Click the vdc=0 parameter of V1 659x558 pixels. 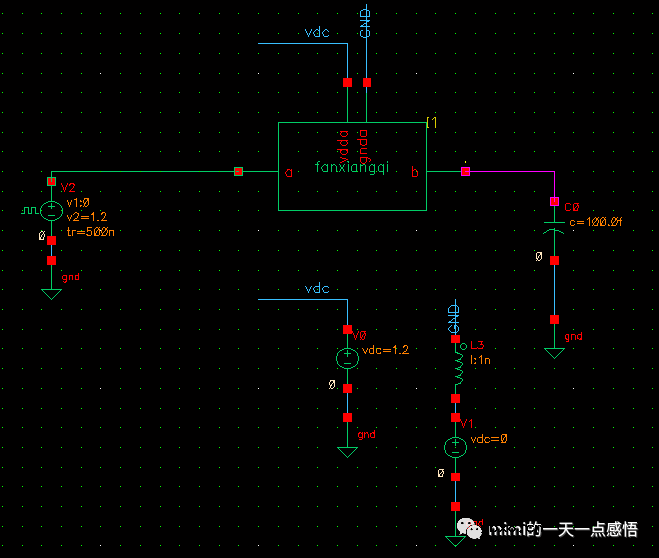[x=488, y=439]
